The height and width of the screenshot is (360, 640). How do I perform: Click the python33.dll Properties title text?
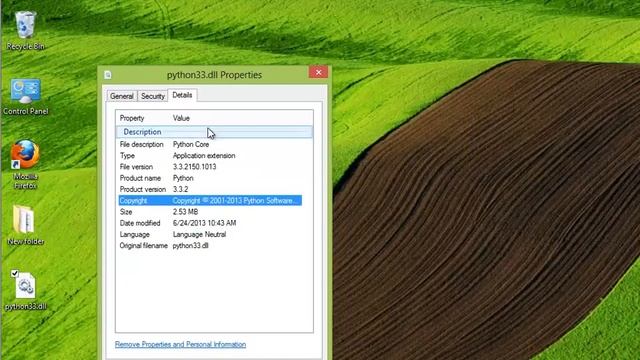point(214,75)
